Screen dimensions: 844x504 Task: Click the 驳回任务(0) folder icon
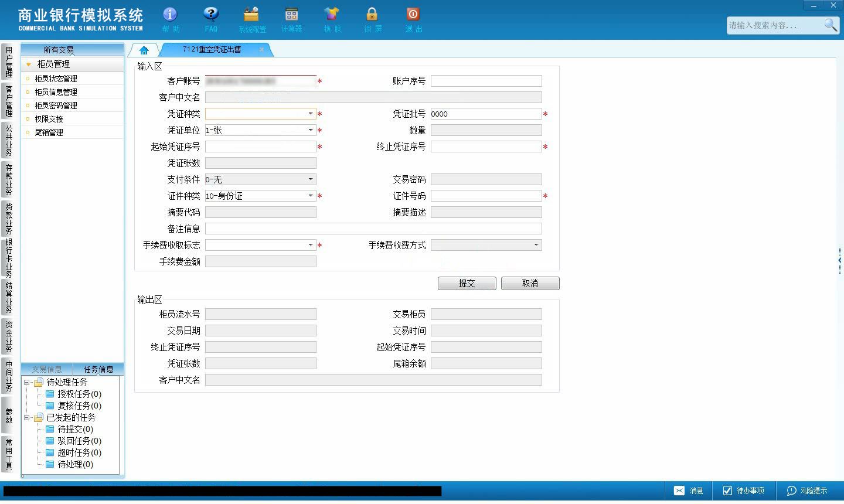click(50, 441)
